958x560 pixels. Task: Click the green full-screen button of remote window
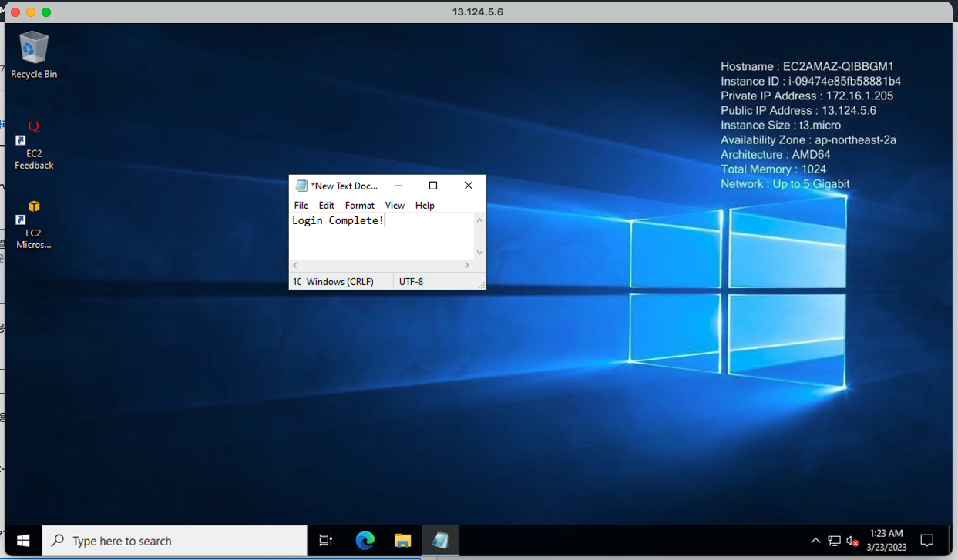[x=46, y=12]
